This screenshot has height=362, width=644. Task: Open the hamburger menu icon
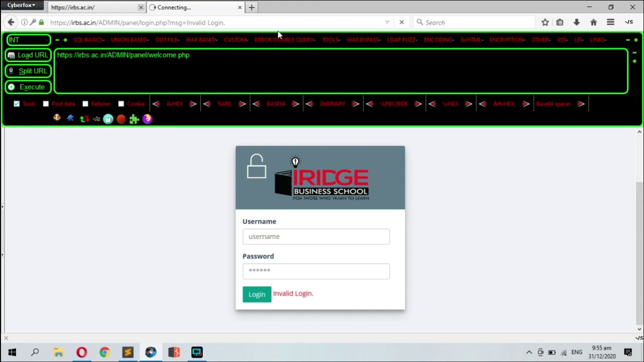610,22
